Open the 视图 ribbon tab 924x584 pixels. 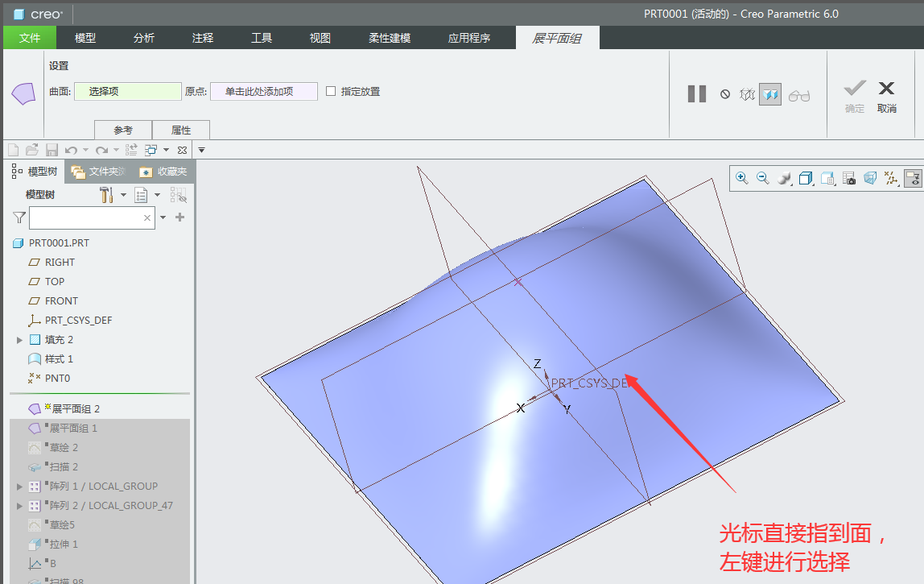click(320, 38)
